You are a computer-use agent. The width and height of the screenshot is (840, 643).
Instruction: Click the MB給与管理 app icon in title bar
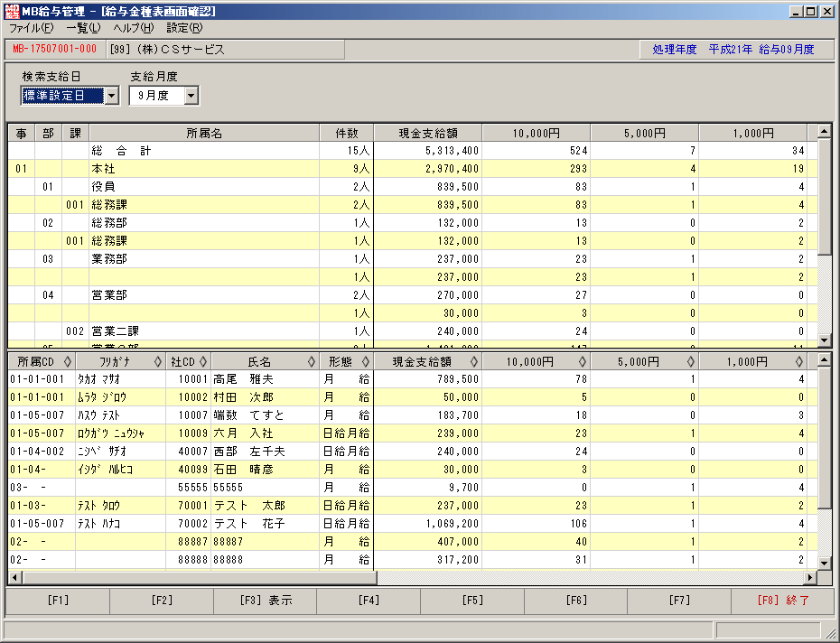pyautogui.click(x=12, y=11)
